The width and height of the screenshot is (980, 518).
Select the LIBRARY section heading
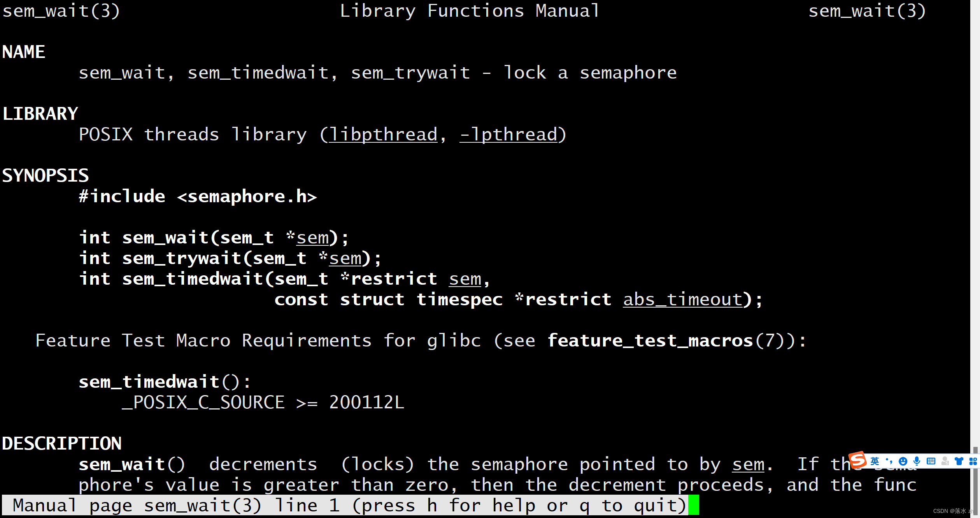click(40, 113)
